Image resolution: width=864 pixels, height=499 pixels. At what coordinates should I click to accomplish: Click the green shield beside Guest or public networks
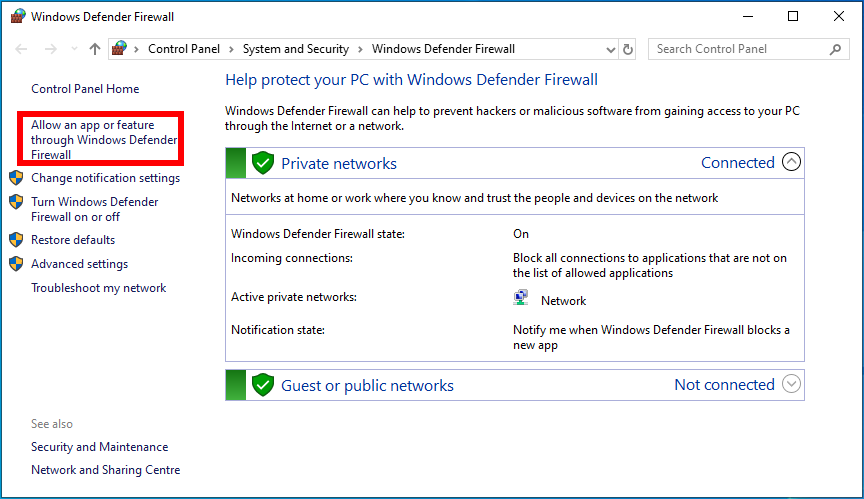coord(263,385)
